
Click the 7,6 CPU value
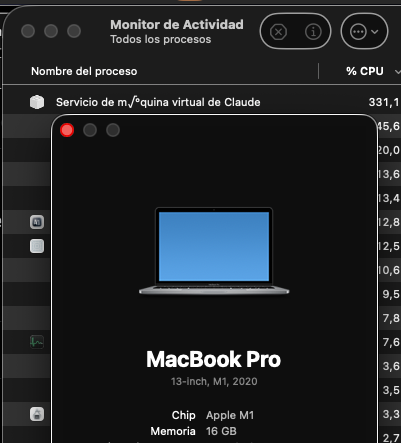(391, 342)
